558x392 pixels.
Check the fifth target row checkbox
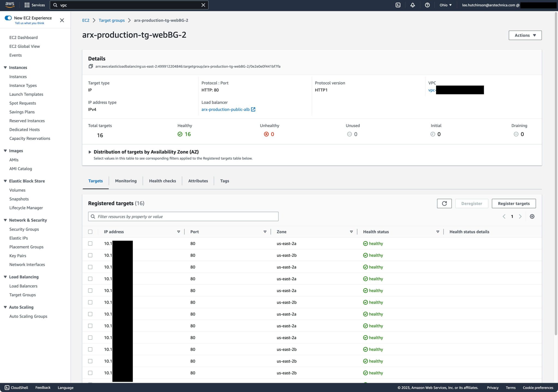90,291
